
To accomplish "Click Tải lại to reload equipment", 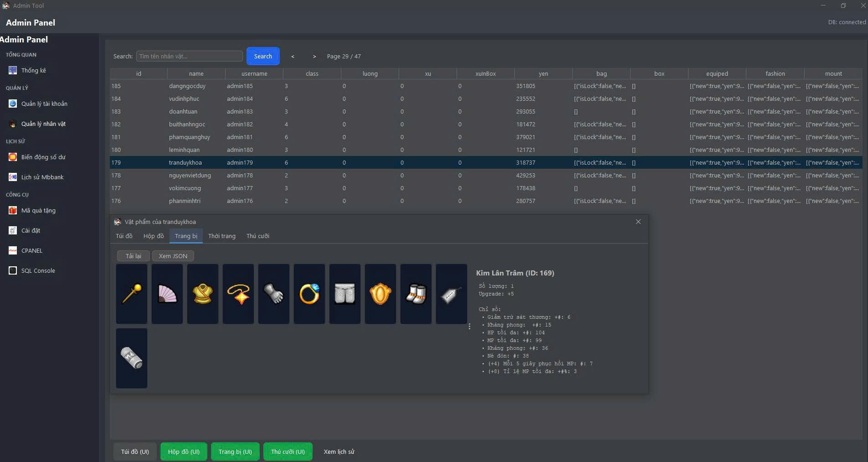I will click(x=133, y=256).
